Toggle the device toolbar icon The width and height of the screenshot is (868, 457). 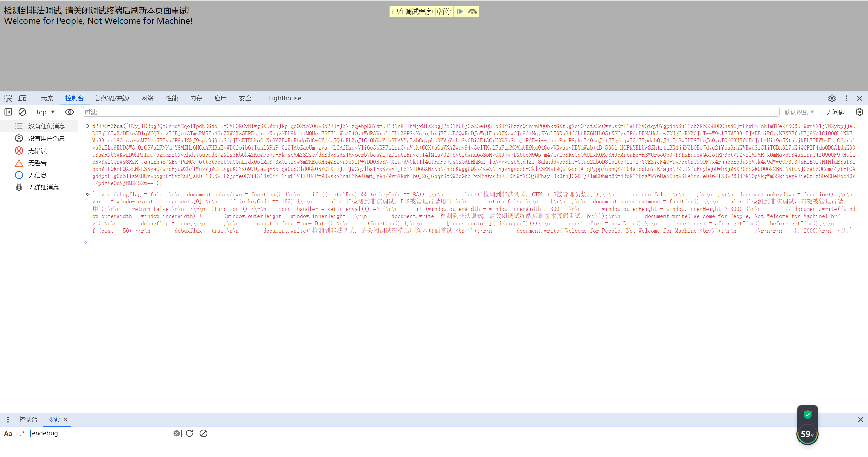22,98
